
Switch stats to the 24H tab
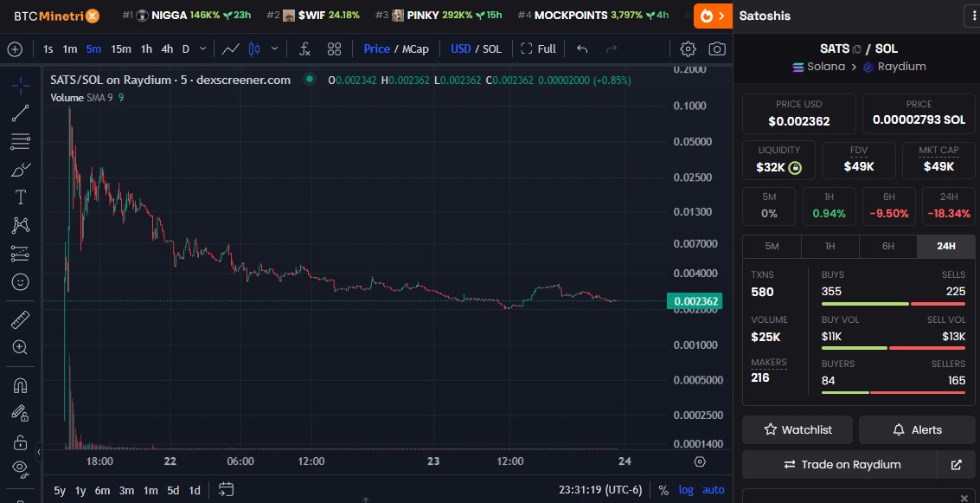(x=946, y=247)
